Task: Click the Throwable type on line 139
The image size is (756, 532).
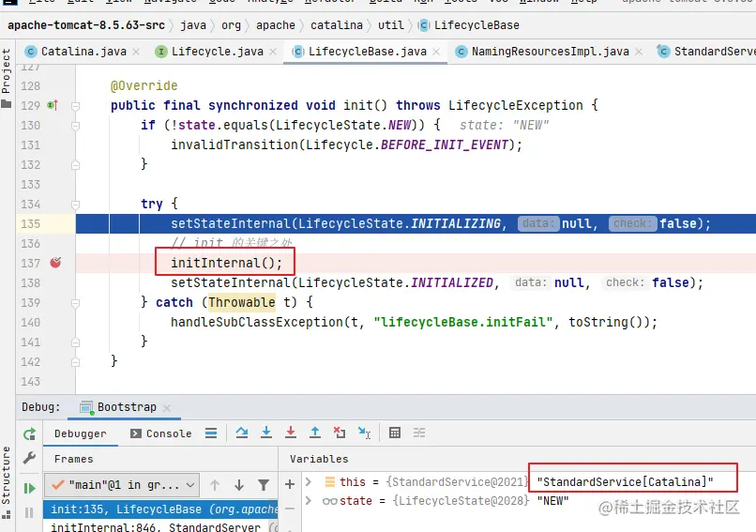Action: pyautogui.click(x=242, y=302)
